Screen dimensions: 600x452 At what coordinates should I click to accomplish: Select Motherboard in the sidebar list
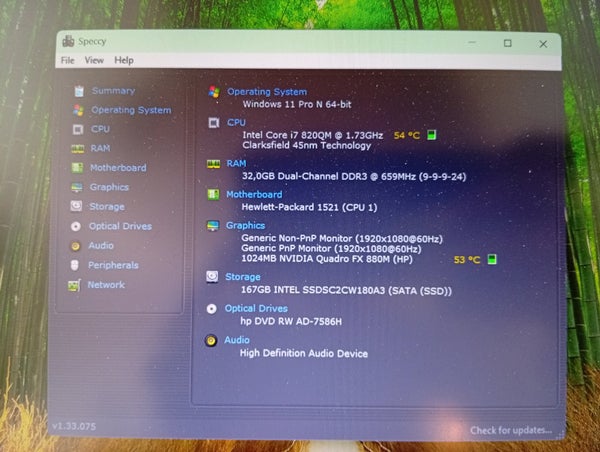(118, 168)
